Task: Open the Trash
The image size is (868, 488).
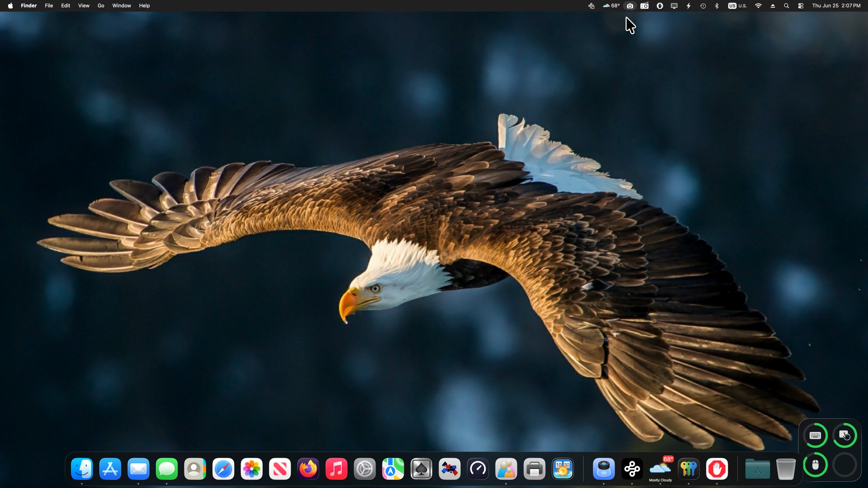Action: coord(786,469)
